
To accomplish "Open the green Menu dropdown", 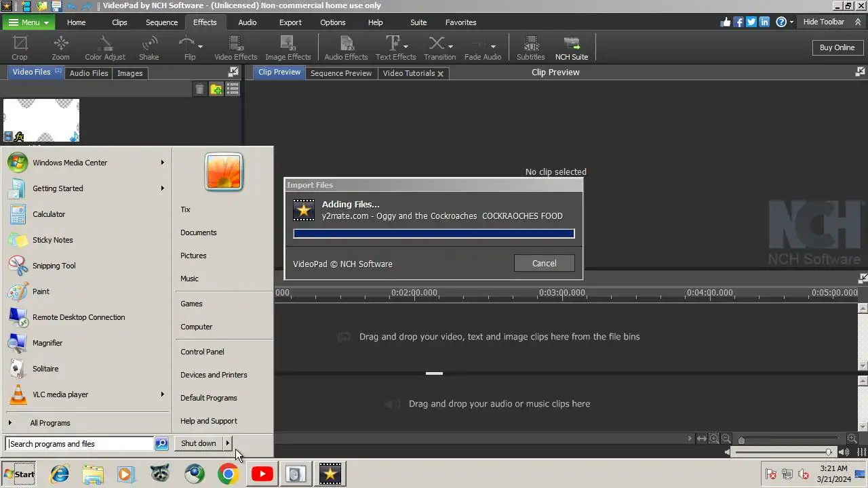I will click(28, 22).
